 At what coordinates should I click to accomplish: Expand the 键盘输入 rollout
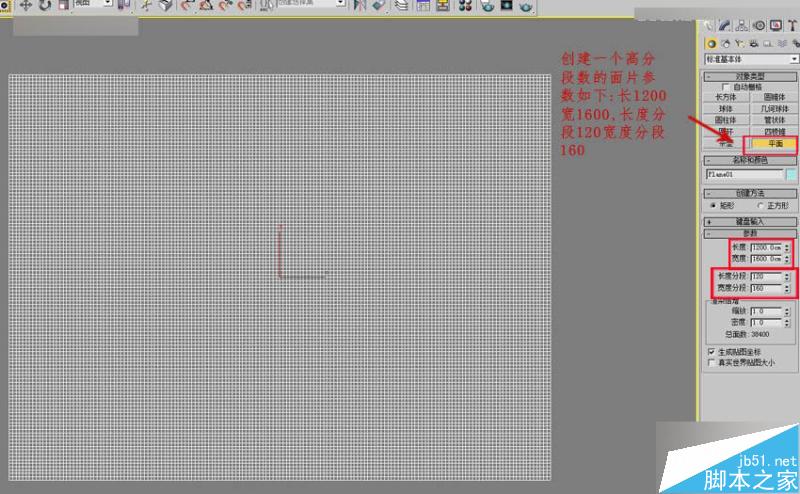pyautogui.click(x=750, y=221)
